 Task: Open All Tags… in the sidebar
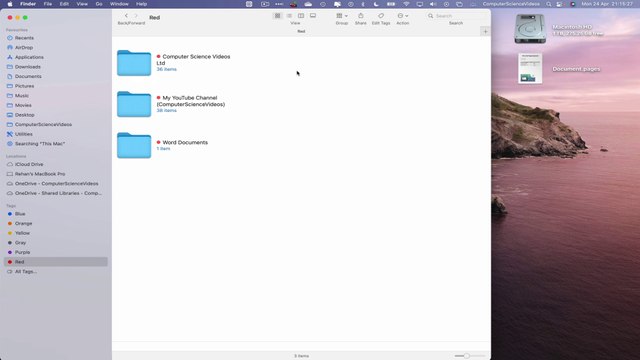click(26, 271)
